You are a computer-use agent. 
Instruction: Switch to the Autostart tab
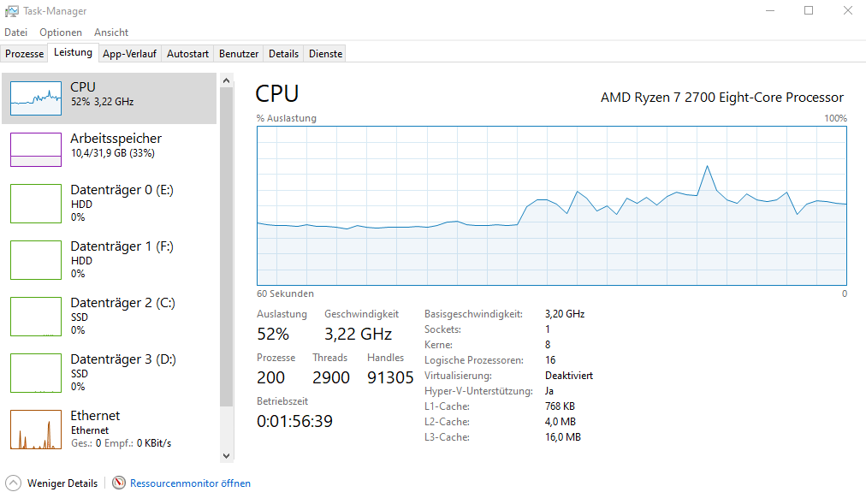point(187,54)
